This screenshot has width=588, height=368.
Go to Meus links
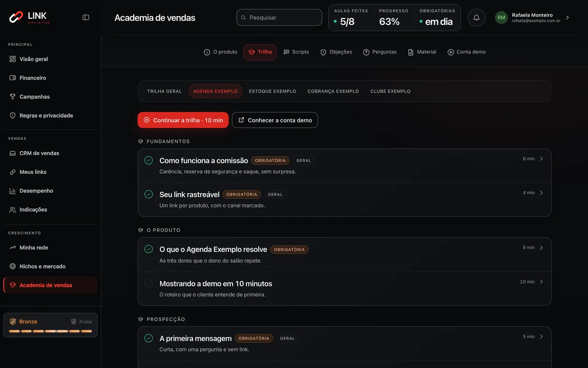(x=51, y=172)
